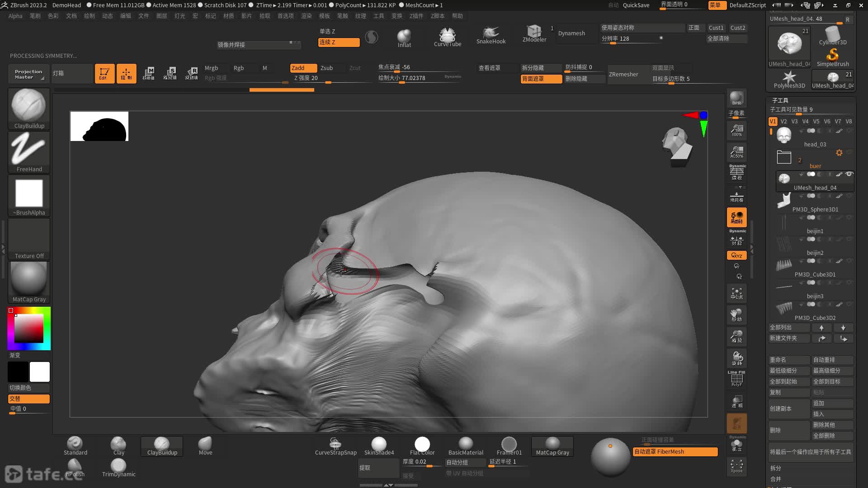
Task: Toggle the Zsub mode
Action: pyautogui.click(x=331, y=68)
